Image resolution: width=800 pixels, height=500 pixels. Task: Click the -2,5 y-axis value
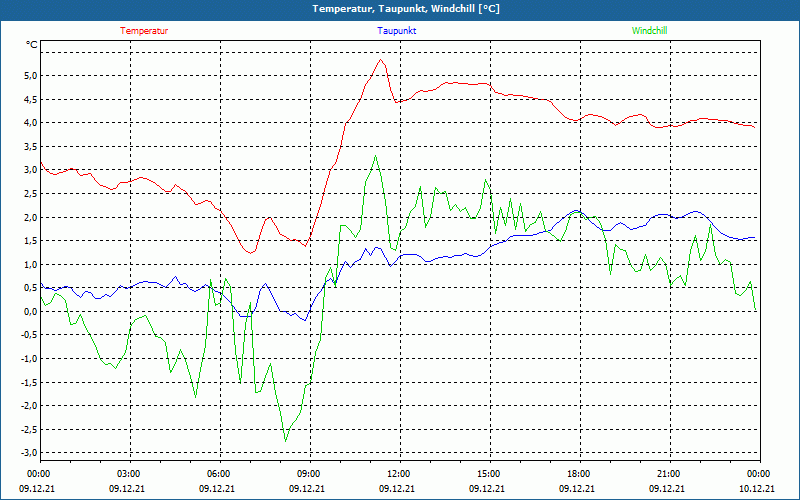click(30, 430)
